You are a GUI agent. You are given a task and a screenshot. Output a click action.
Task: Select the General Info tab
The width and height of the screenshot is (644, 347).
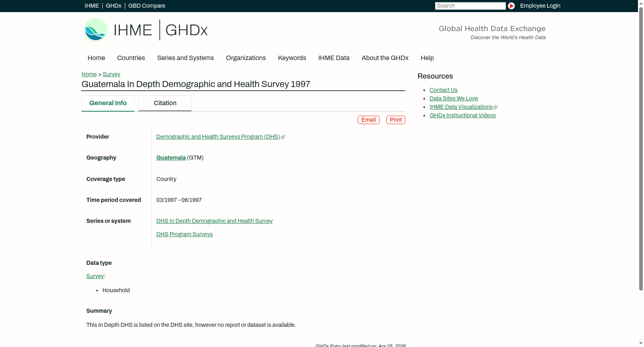[x=108, y=103]
